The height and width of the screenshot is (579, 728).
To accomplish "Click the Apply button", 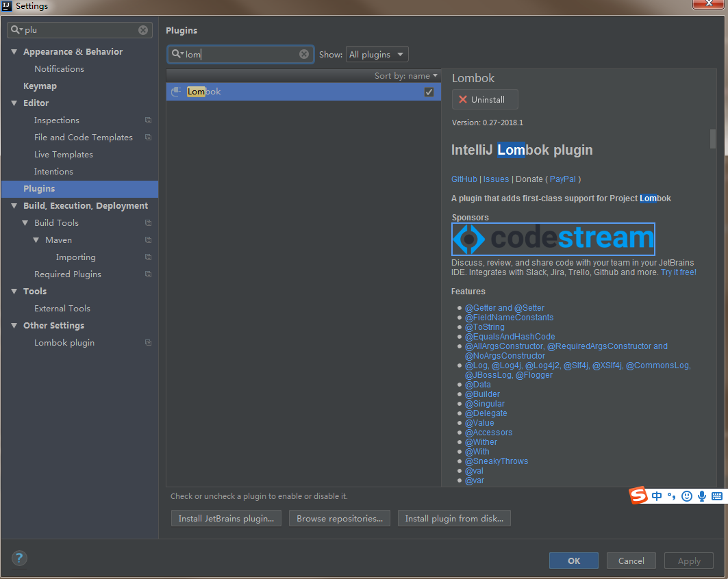I will point(688,561).
